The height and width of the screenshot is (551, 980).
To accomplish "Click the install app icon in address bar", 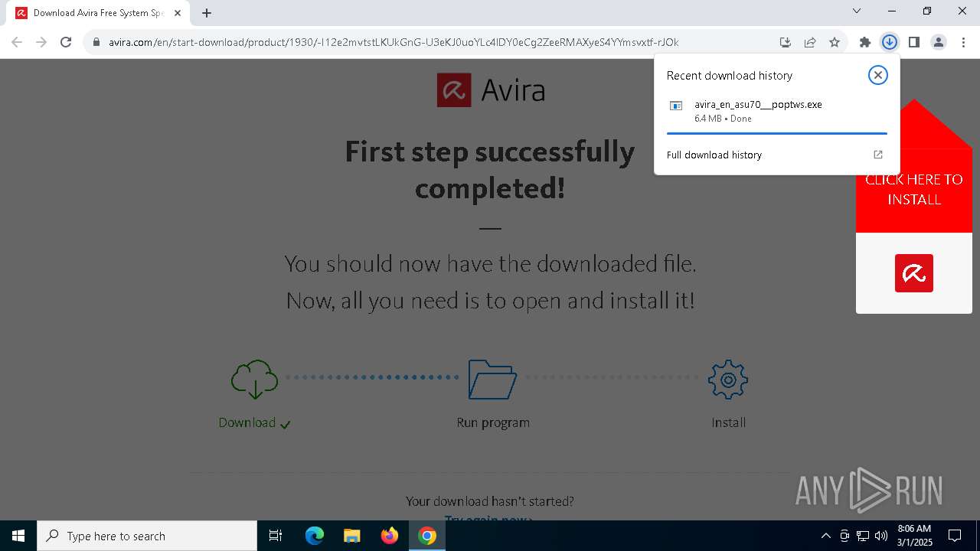I will coord(786,42).
